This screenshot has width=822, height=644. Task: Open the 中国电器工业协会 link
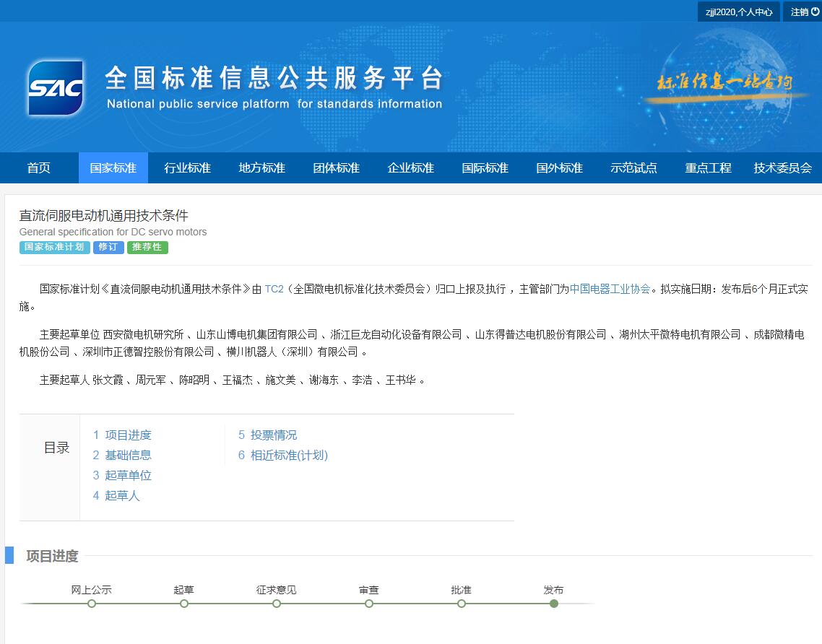610,289
